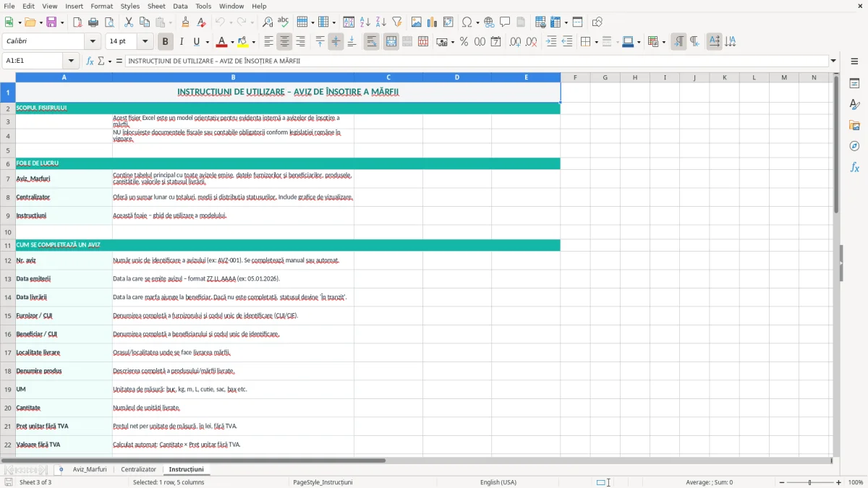This screenshot has height=488, width=868.
Task: Apply the red Font Color
Action: (222, 42)
